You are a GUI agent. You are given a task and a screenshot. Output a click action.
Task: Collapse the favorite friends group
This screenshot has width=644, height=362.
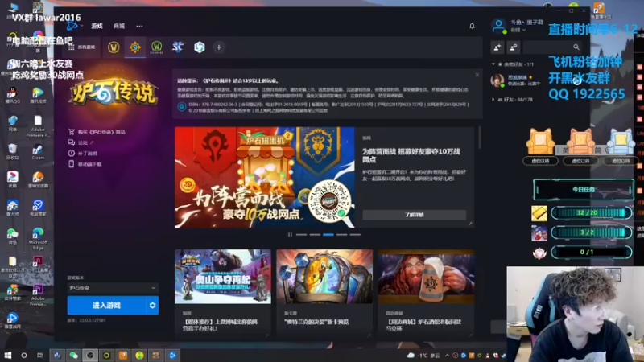pyautogui.click(x=493, y=64)
